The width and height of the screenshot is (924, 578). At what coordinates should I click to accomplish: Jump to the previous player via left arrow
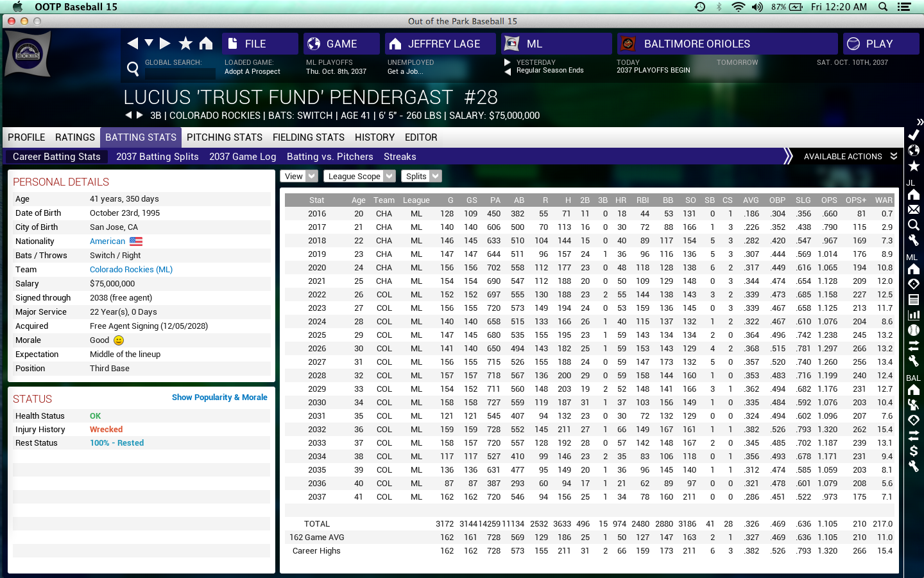click(128, 115)
